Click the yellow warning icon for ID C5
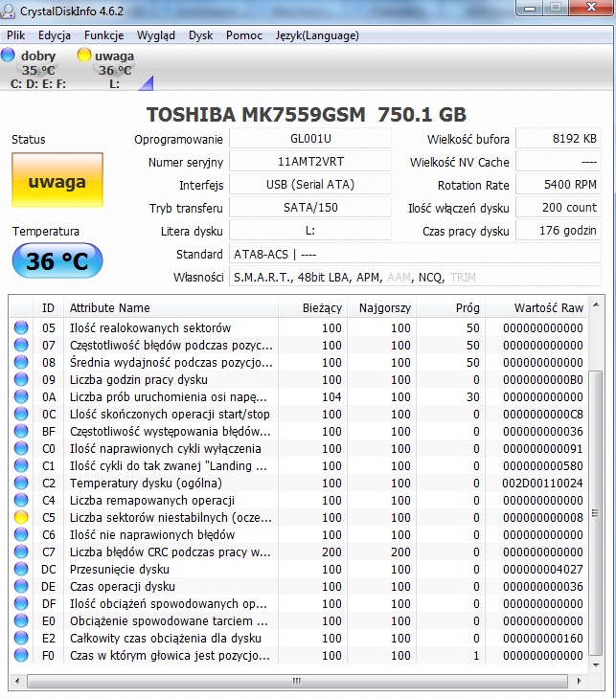616x698 pixels. pos(21,517)
